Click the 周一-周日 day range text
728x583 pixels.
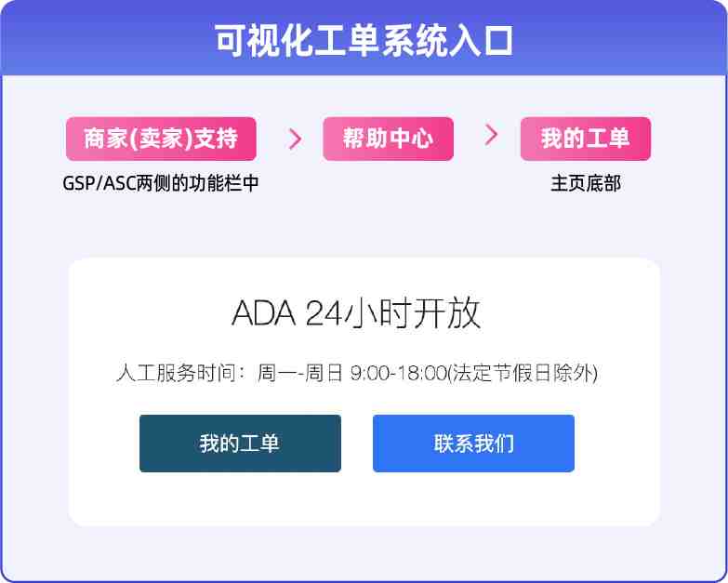pyautogui.click(x=300, y=373)
